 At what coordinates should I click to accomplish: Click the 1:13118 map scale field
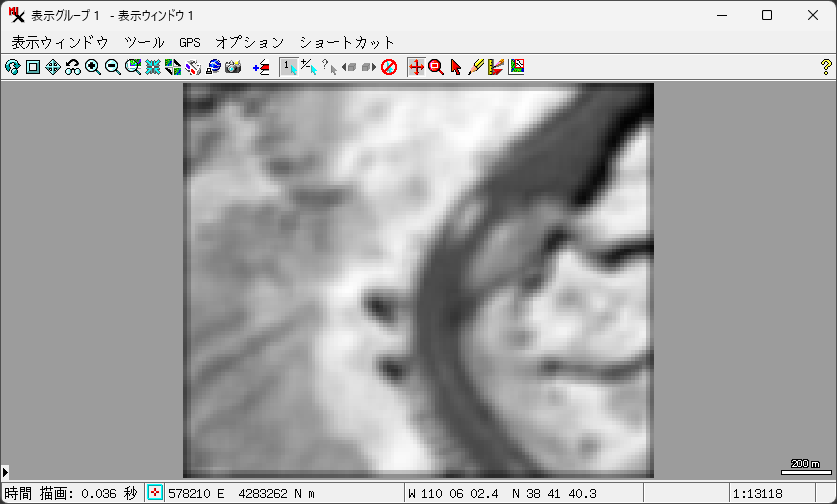tap(759, 493)
